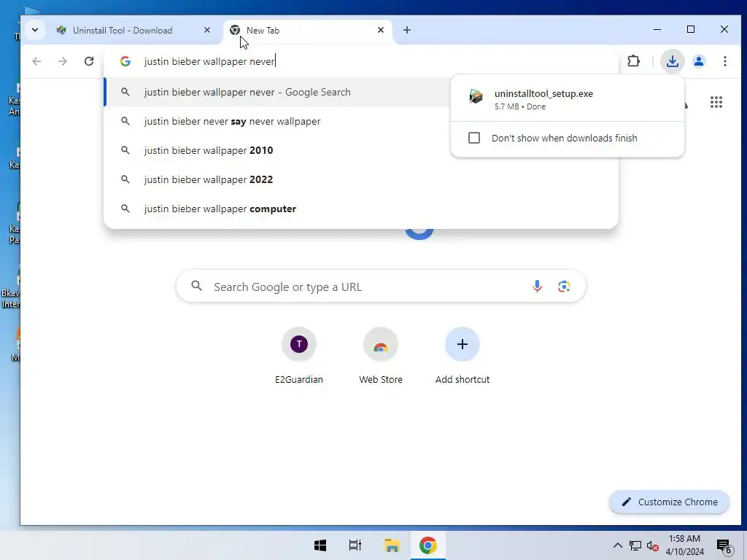747x560 pixels.
Task: Open the E2Guardian shortcut
Action: (x=298, y=356)
